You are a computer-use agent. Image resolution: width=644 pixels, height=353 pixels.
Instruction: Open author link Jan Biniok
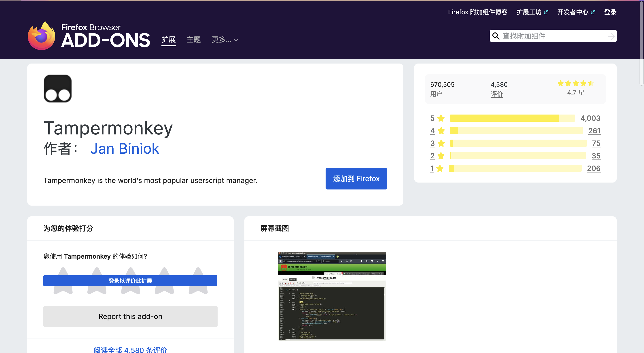(x=125, y=149)
